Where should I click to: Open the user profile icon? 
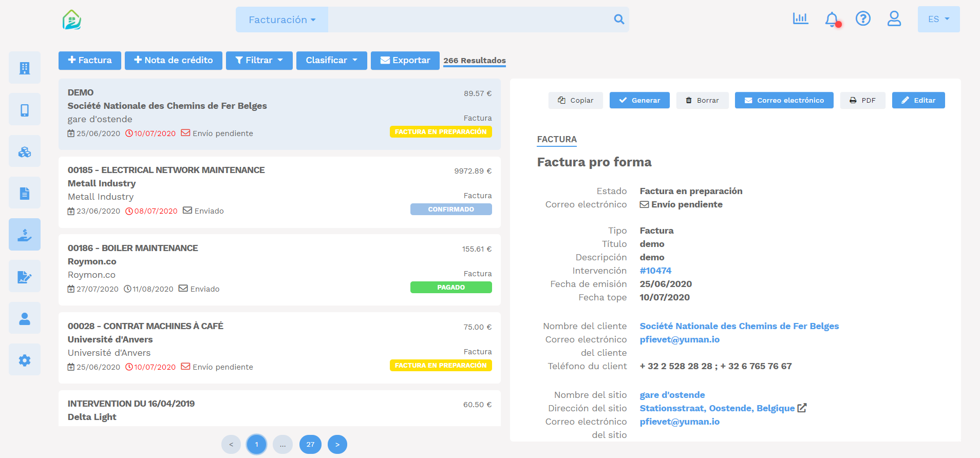[x=894, y=19]
